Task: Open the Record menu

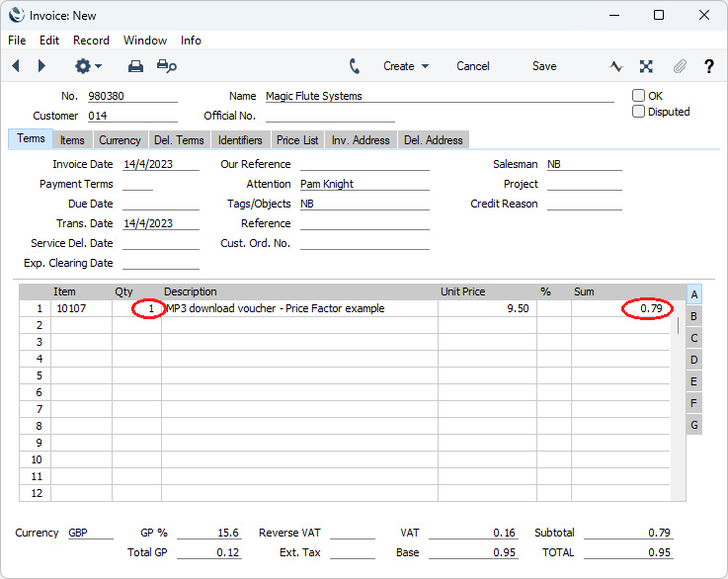Action: coord(91,41)
